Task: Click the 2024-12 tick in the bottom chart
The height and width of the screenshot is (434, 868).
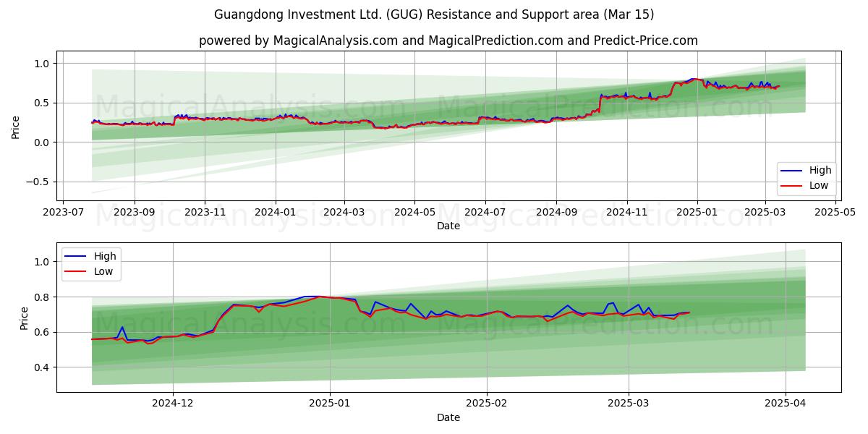Action: click(174, 404)
